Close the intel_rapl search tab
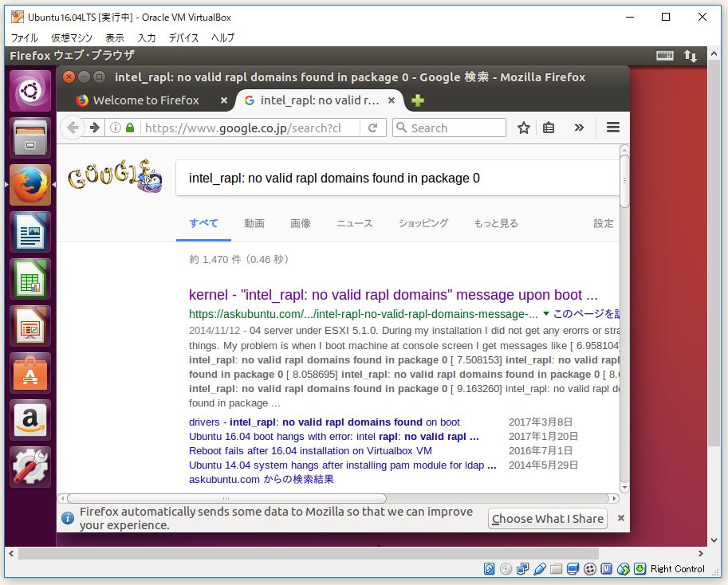The height and width of the screenshot is (585, 728). (x=392, y=100)
